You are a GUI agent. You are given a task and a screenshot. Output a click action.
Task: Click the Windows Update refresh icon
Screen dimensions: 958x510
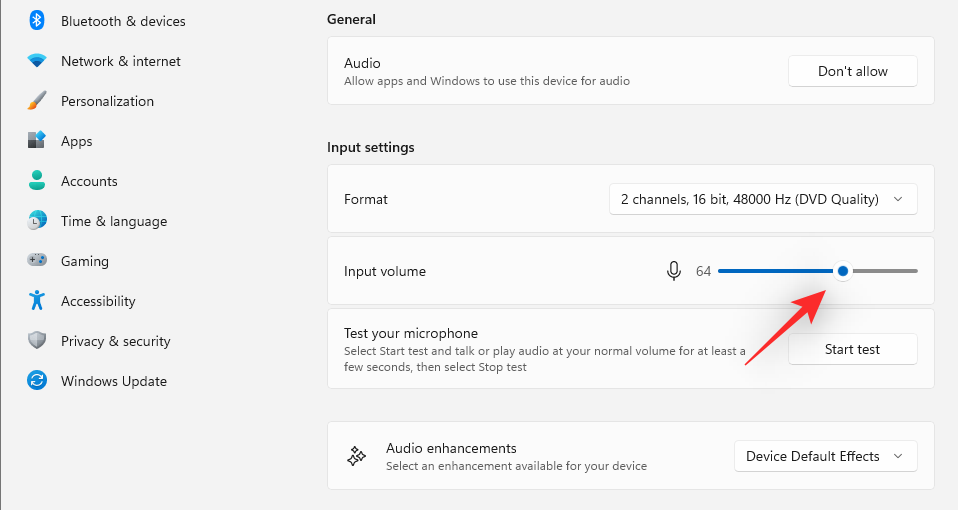tap(37, 381)
